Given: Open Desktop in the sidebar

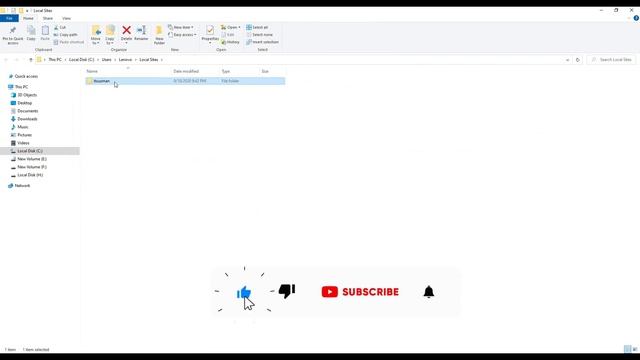Looking at the screenshot, I should point(24,103).
